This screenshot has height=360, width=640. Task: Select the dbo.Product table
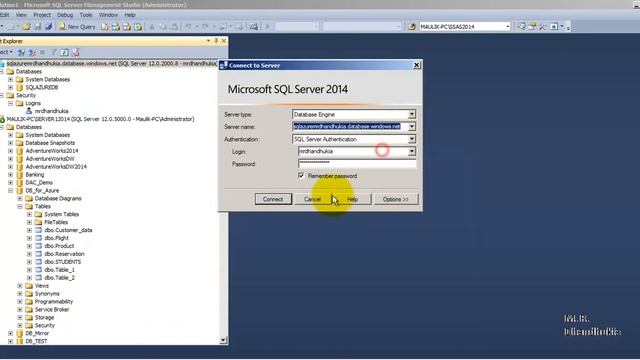(59, 246)
